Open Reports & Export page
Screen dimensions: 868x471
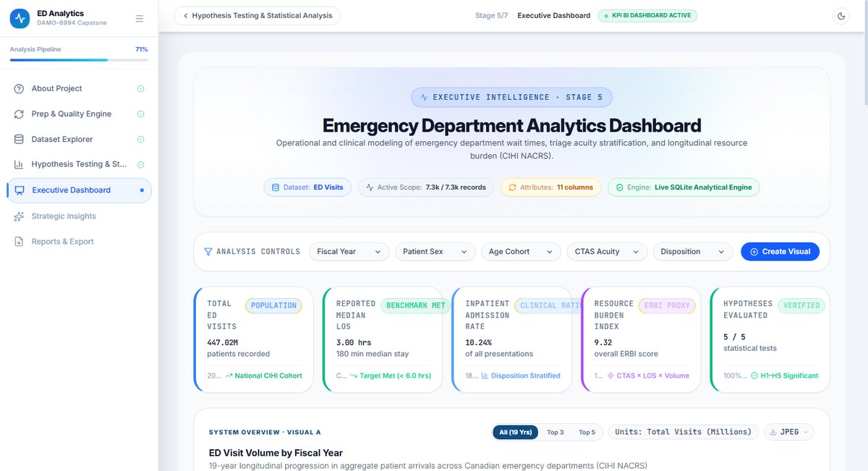click(79, 242)
